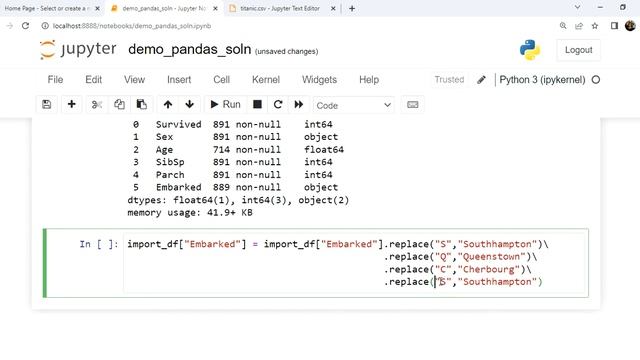
Task: Copy selected cells icon
Action: coord(119,104)
